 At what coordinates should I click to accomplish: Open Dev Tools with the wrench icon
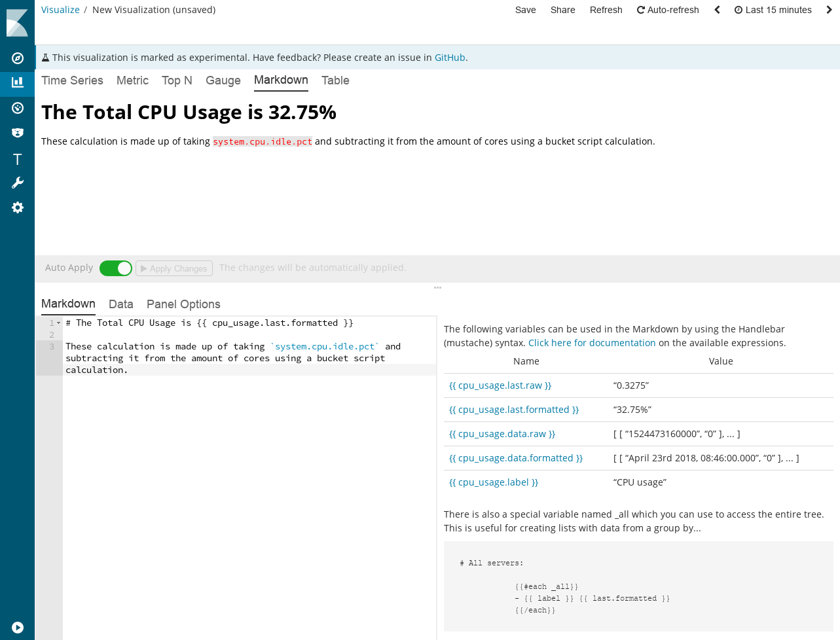point(16,182)
